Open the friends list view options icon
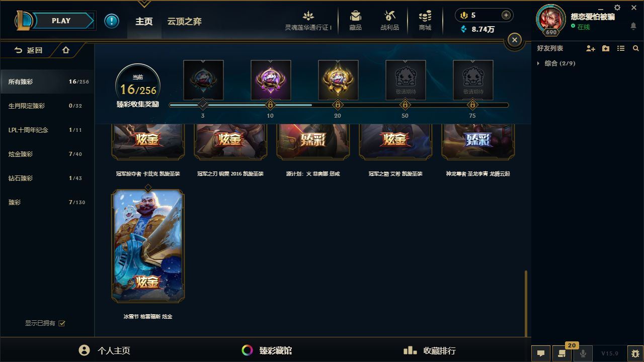Viewport: 644px width, 362px height. 621,48
